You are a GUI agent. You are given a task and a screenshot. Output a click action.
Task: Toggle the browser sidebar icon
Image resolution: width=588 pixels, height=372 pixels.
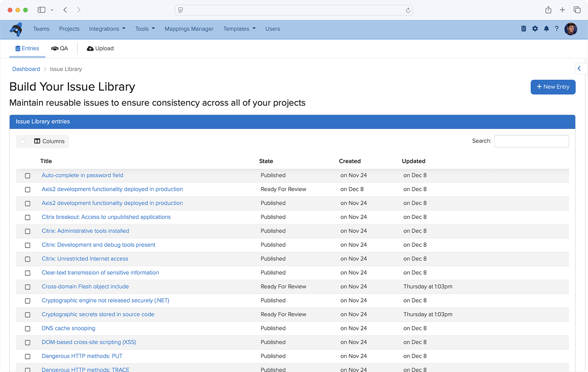click(42, 10)
